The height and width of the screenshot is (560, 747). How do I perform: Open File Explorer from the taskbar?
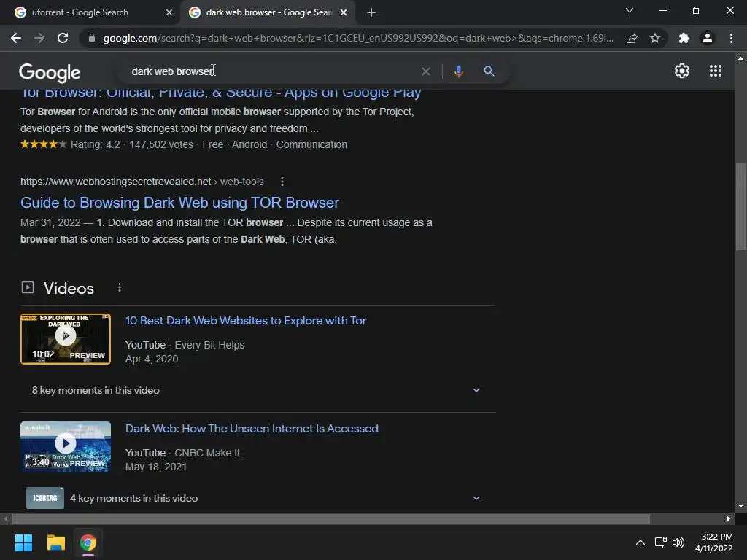tap(55, 542)
